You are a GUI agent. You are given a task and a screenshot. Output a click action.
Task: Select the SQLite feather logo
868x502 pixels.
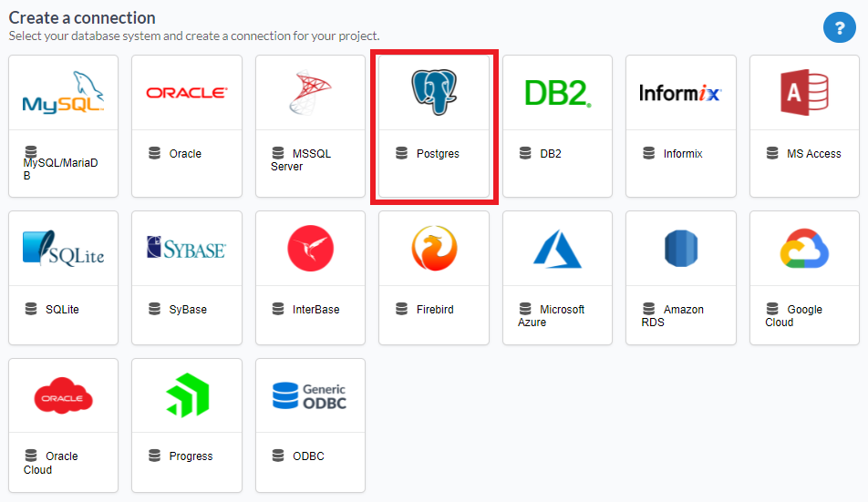pyautogui.click(x=63, y=248)
